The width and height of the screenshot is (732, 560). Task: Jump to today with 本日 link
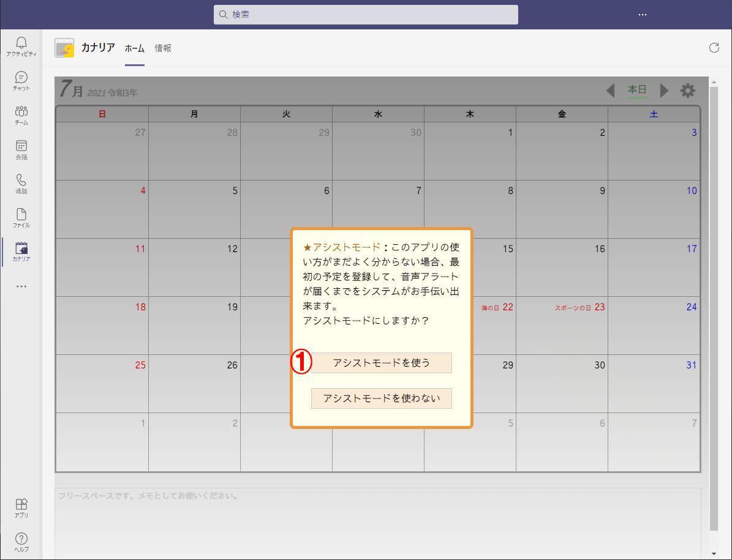[637, 89]
